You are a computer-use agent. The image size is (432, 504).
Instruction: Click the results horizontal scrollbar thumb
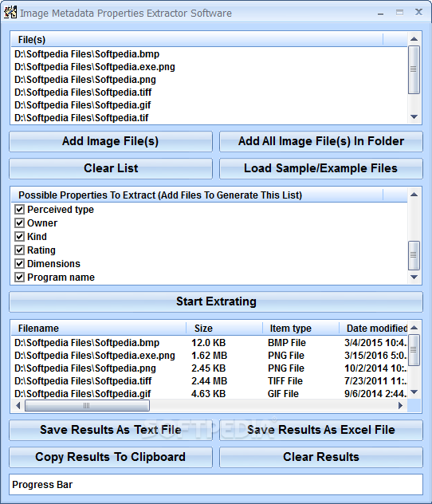pos(87,406)
